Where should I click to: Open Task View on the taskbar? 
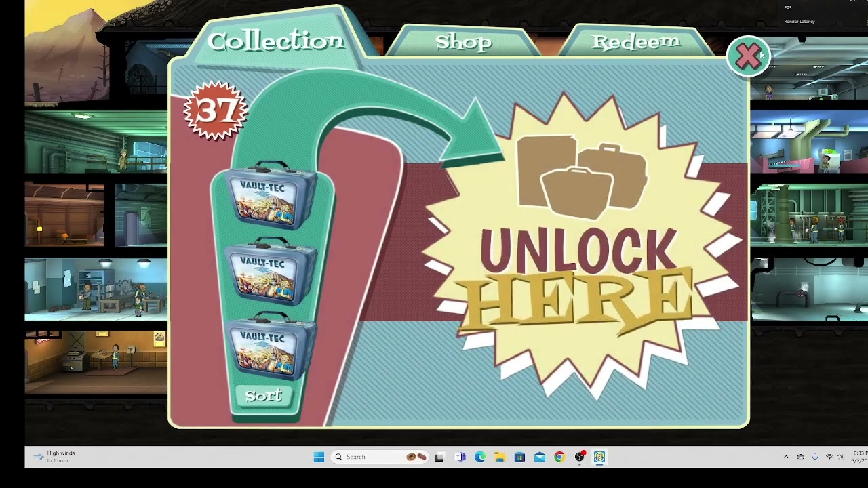439,457
